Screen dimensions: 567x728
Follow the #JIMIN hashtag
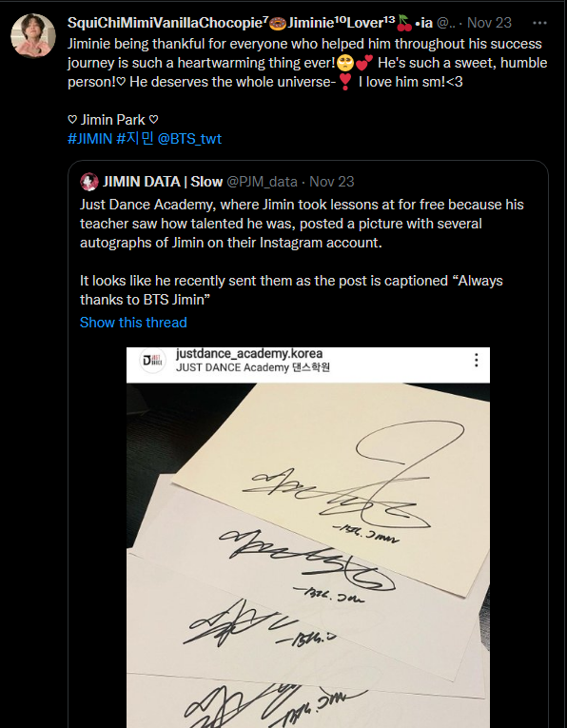tap(90, 139)
